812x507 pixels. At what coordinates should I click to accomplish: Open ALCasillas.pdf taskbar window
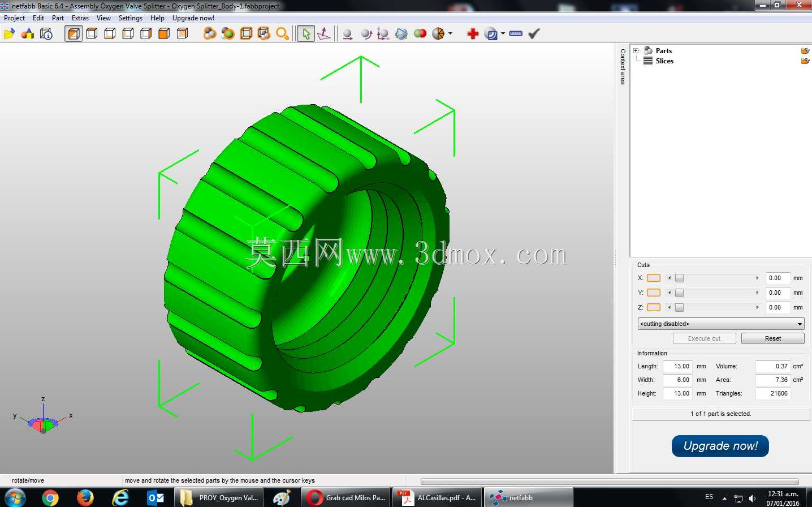438,498
